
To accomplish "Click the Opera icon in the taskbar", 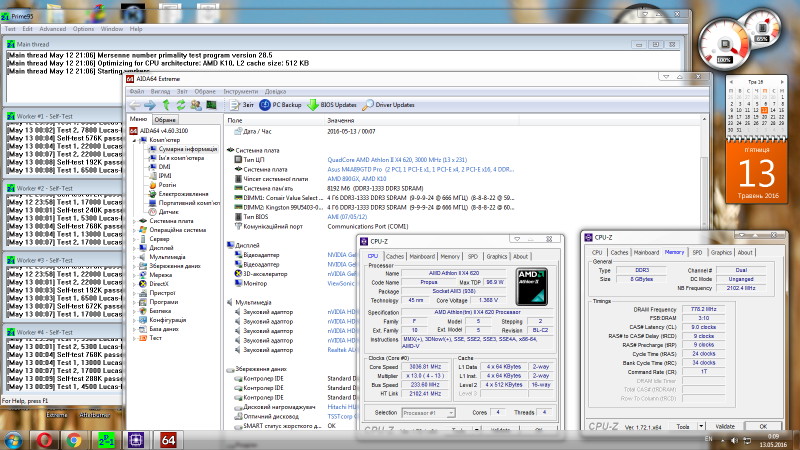I will (x=46, y=438).
